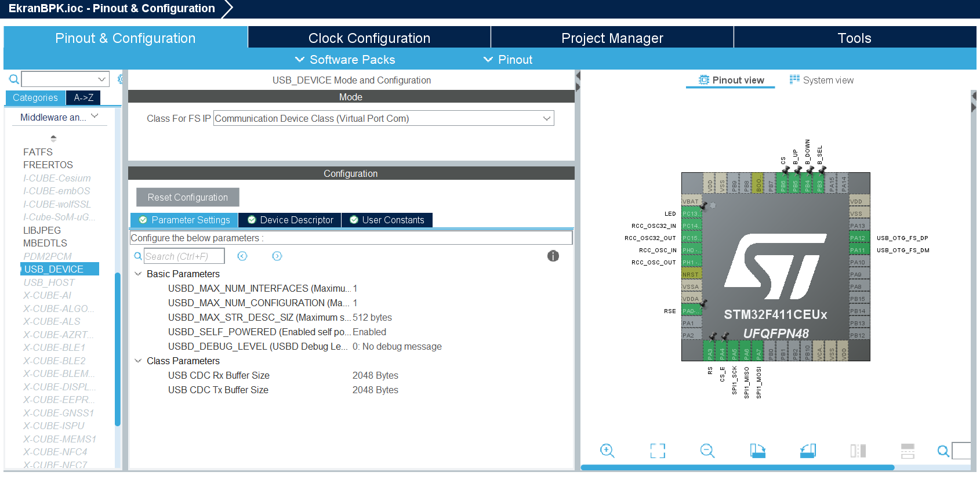Select FREERTOS middleware item
The width and height of the screenshot is (980, 479).
click(x=48, y=165)
